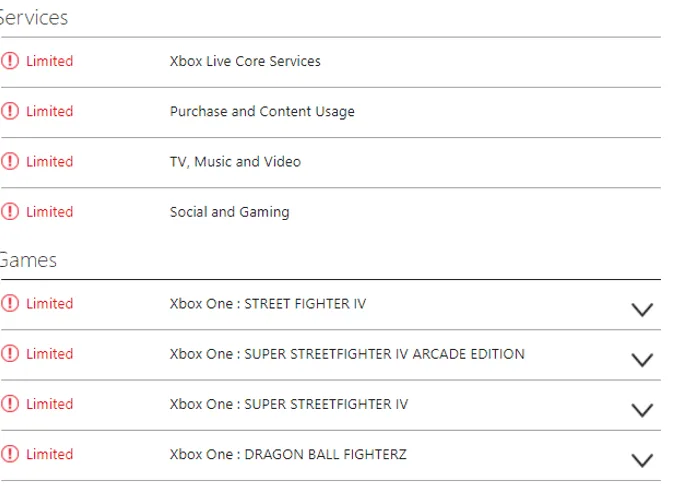The image size is (680, 486).
Task: Click the Limited status for Xbox Live Core Services
Action: coord(49,61)
